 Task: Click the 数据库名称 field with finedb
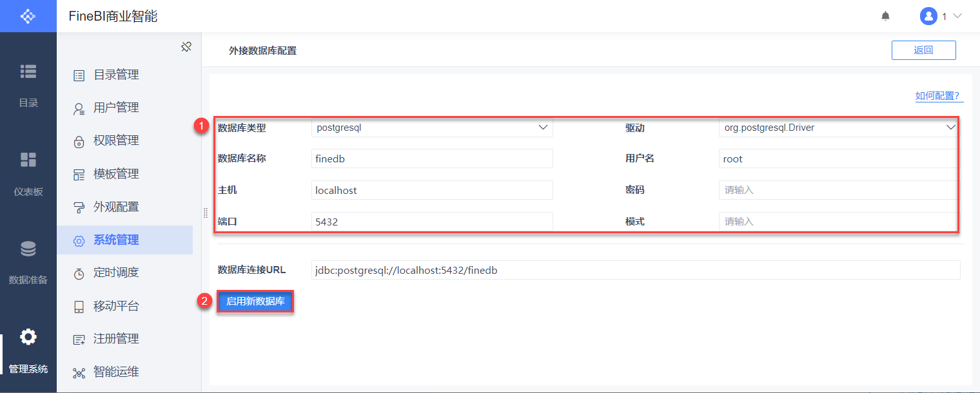(x=432, y=158)
